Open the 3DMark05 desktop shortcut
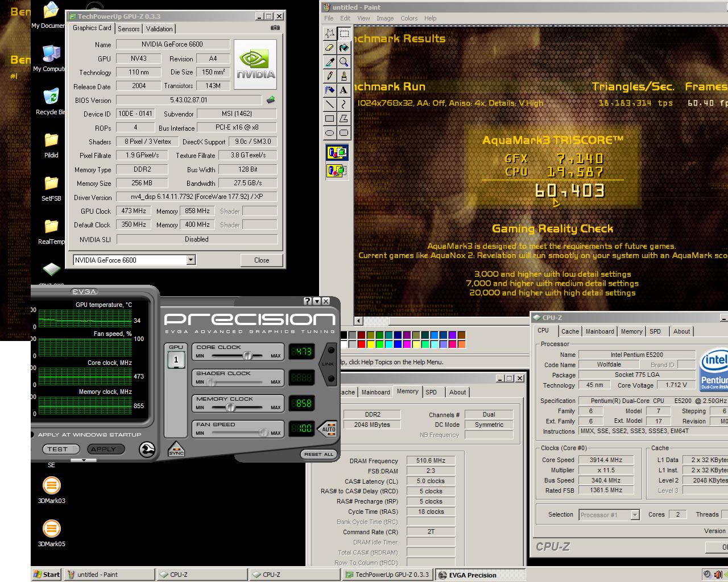Image resolution: width=728 pixels, height=582 pixels. (x=51, y=533)
